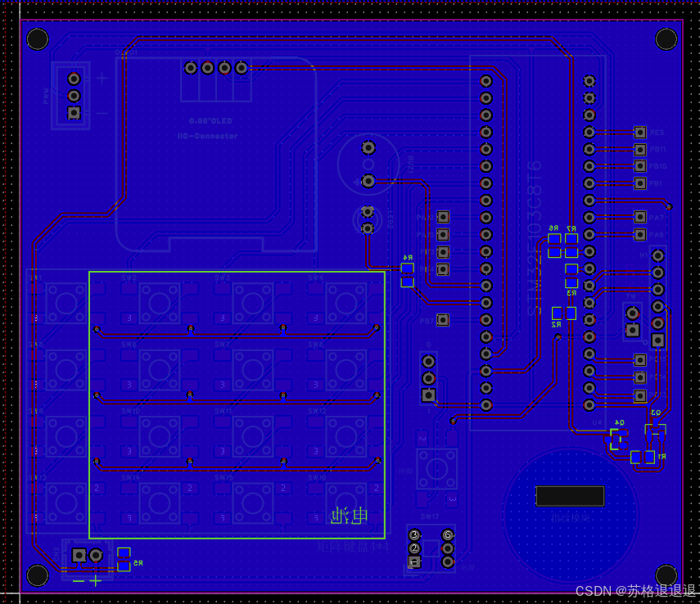Select pad 3 of the power switch
Image resolution: width=700 pixels, height=604 pixels.
click(415, 534)
